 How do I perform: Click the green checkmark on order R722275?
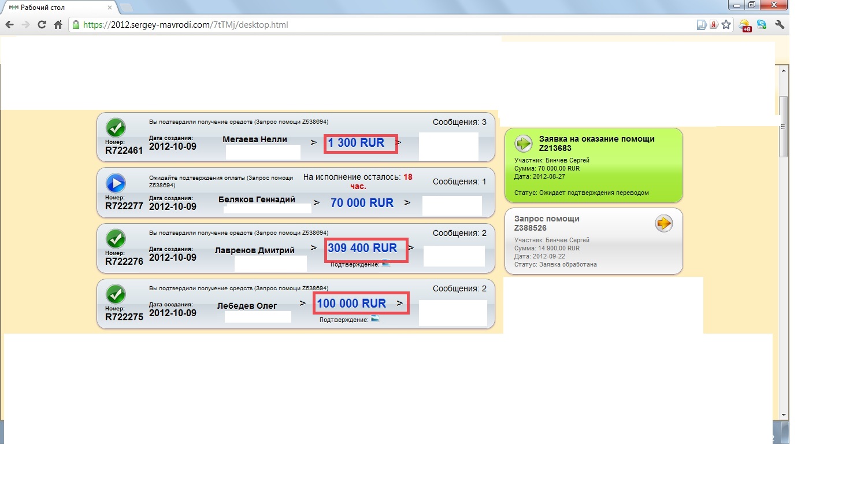[116, 294]
